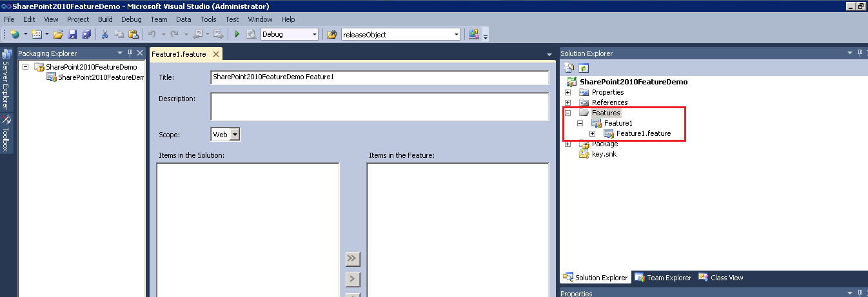Pin the Packaging Explorer panel
868x297 pixels.
coord(130,53)
